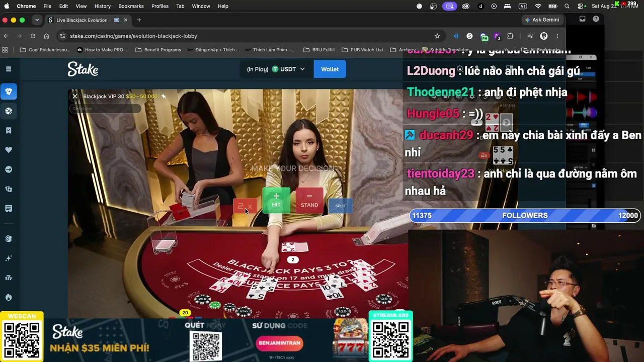Go to Chrome home page

coord(46,36)
